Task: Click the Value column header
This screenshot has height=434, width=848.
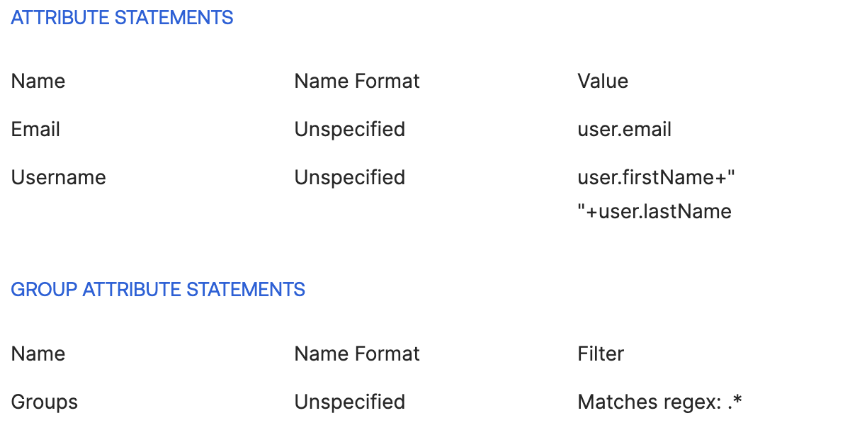Action: click(603, 81)
